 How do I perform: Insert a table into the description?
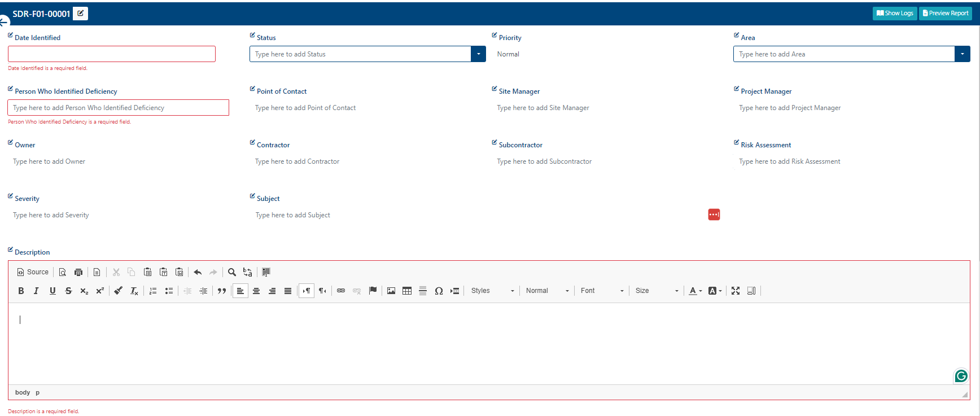click(x=407, y=291)
